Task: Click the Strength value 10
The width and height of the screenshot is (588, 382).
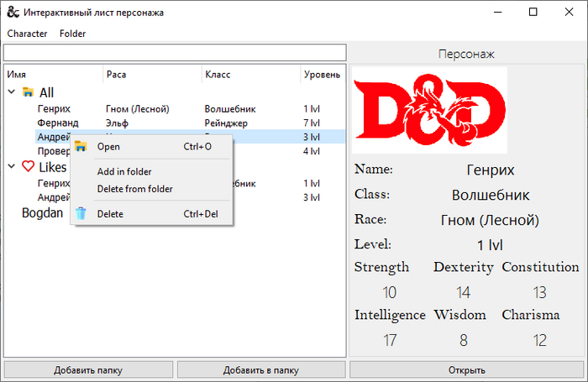Action: click(389, 292)
